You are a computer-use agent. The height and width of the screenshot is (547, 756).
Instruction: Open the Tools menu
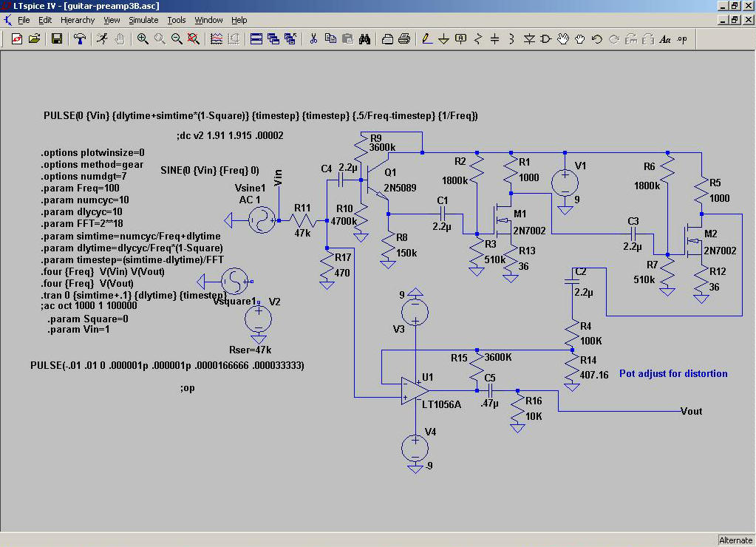pyautogui.click(x=177, y=20)
